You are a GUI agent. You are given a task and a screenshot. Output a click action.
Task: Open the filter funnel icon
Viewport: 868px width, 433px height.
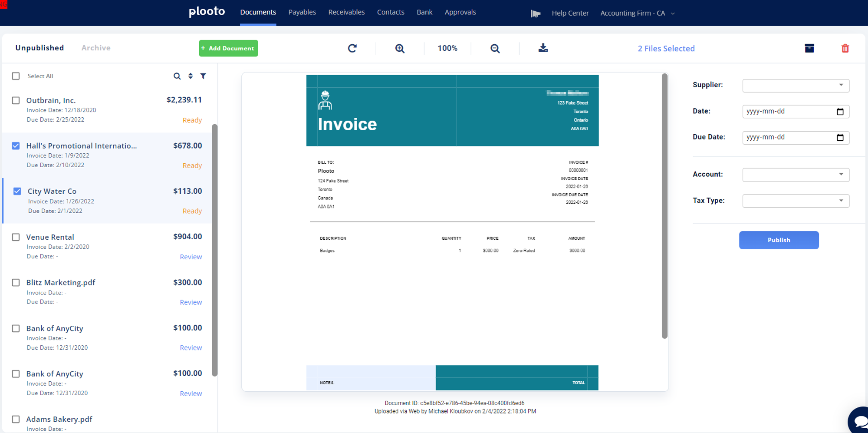pyautogui.click(x=203, y=76)
